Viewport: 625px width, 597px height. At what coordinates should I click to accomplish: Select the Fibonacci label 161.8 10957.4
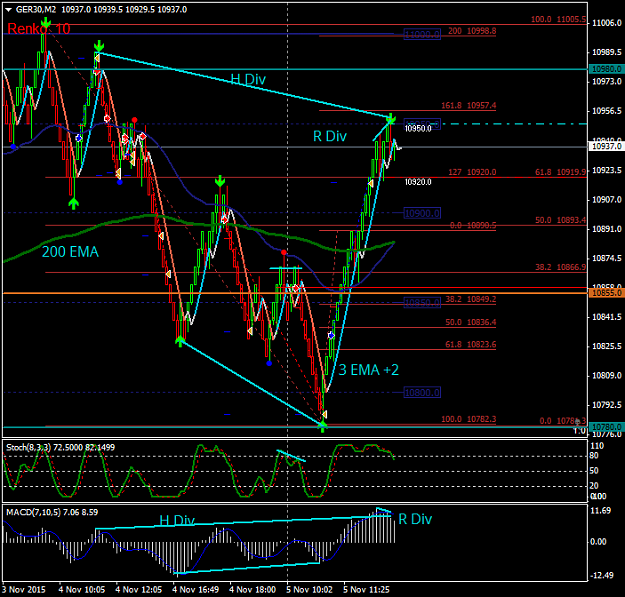coord(469,106)
